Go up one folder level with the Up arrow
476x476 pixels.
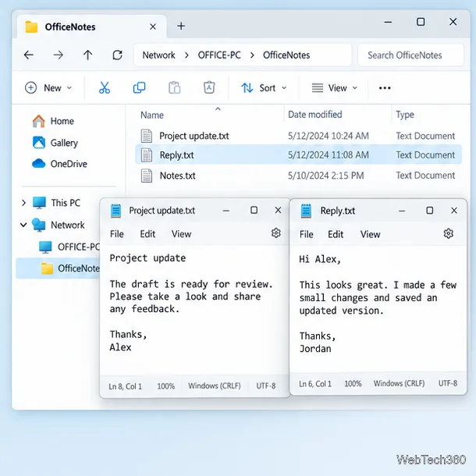click(87, 55)
